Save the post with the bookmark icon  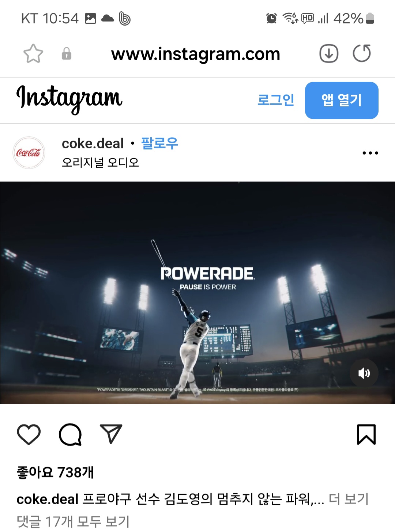click(366, 434)
